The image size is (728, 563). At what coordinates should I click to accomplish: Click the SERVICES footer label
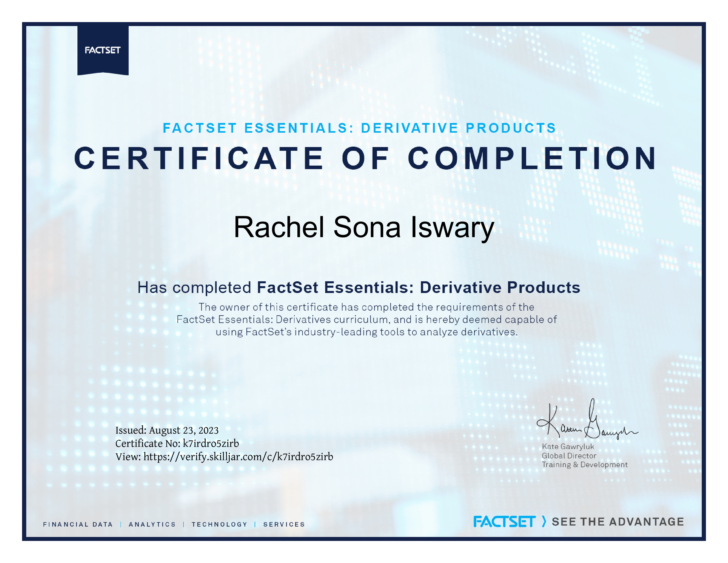pos(284,524)
